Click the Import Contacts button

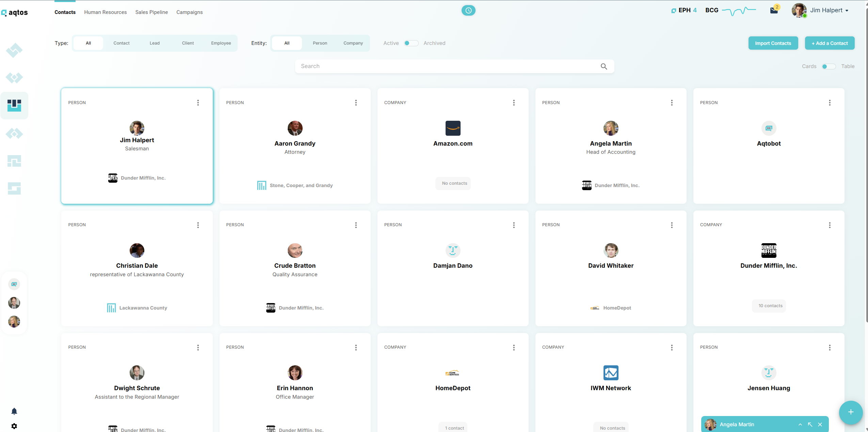773,43
